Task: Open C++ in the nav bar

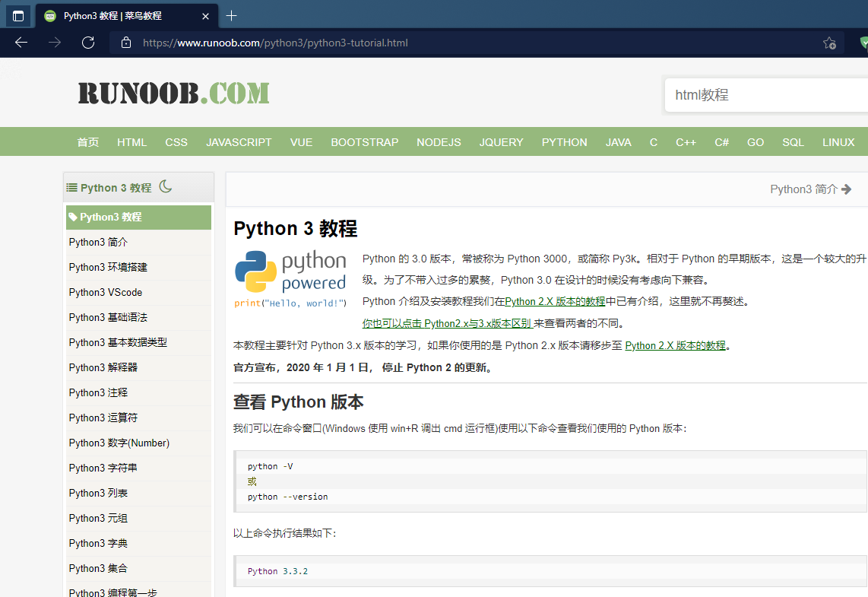Action: point(686,142)
